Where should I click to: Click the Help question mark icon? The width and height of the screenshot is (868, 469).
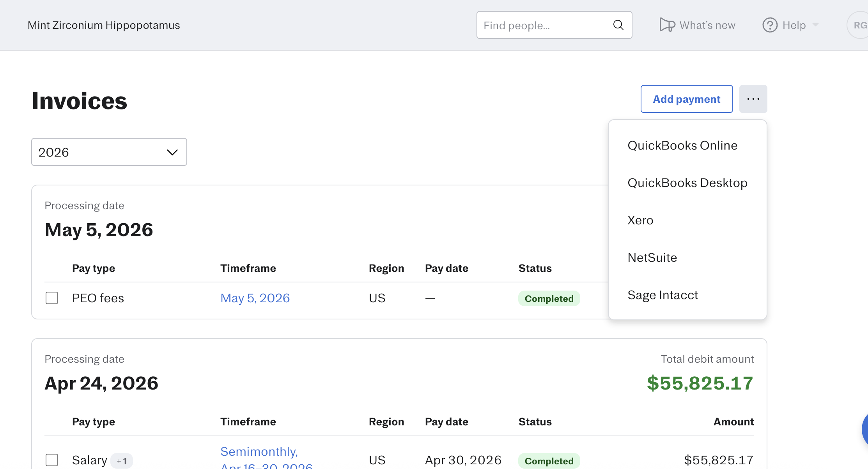point(770,25)
